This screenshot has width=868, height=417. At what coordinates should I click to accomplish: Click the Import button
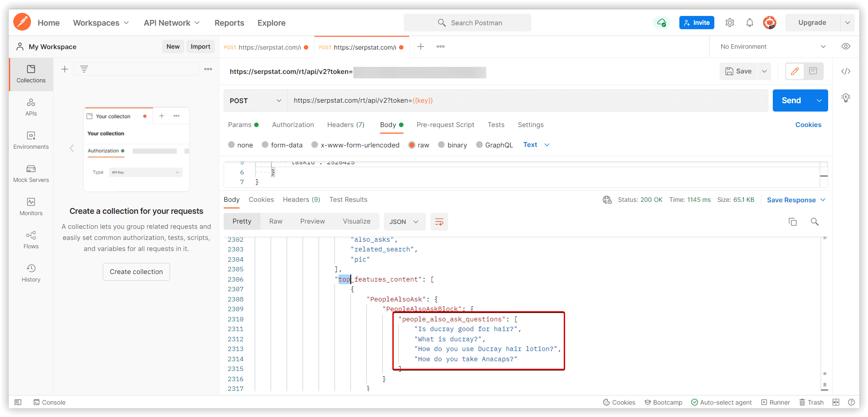(200, 46)
